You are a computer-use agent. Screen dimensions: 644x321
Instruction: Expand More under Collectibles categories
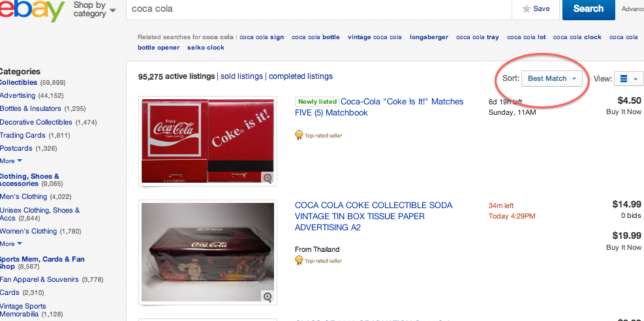pos(11,160)
